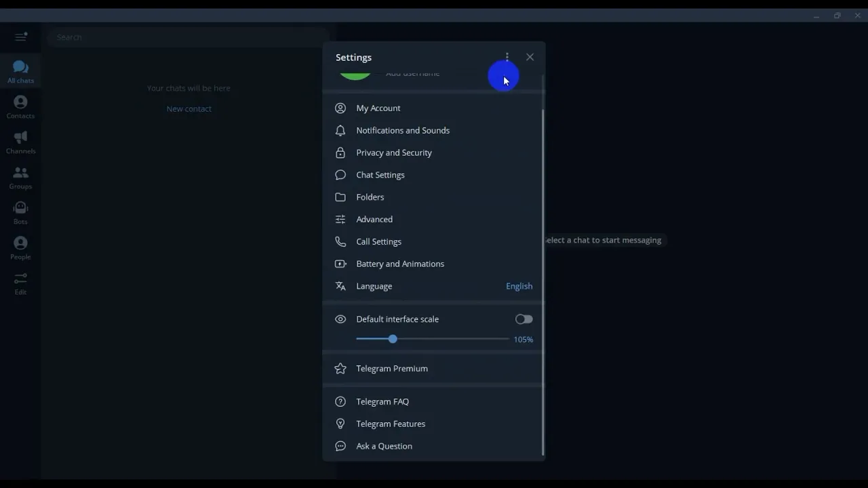
Task: Click the New contact link
Action: 189,108
